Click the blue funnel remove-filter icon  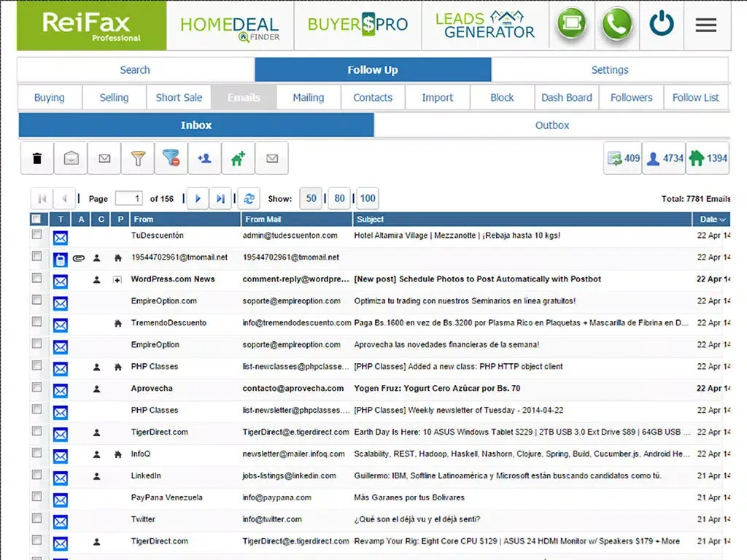tap(171, 158)
